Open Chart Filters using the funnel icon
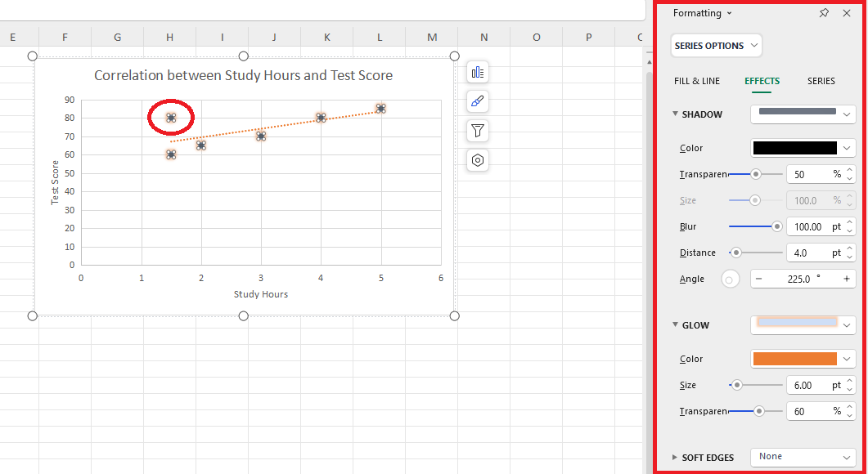Image resolution: width=868 pixels, height=474 pixels. (478, 131)
